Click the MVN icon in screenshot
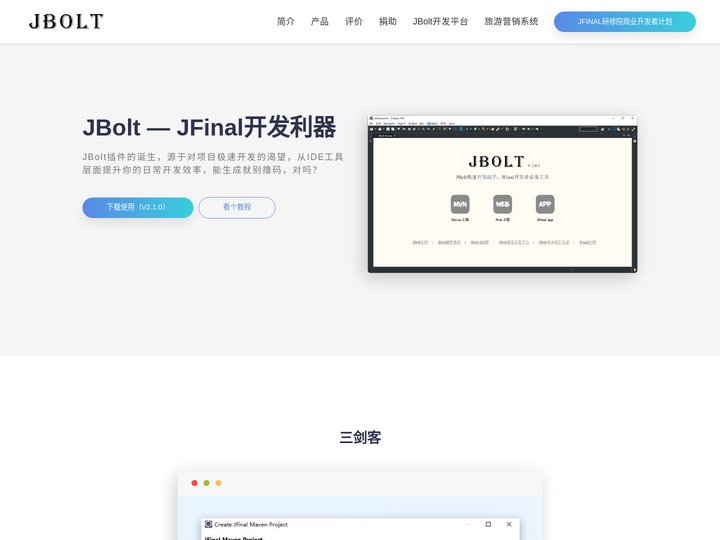Viewport: 720px width, 540px height. (x=460, y=204)
